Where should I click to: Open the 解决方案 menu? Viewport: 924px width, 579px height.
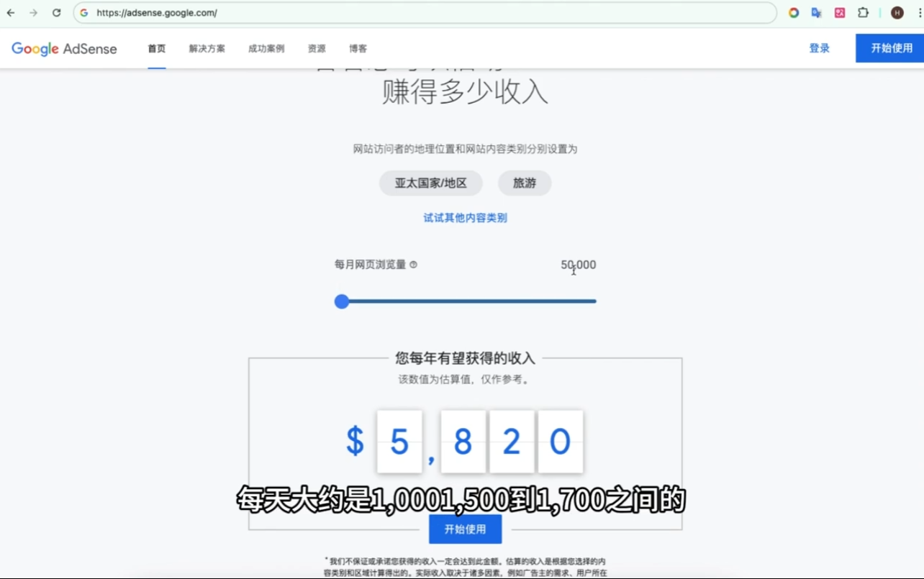[207, 49]
